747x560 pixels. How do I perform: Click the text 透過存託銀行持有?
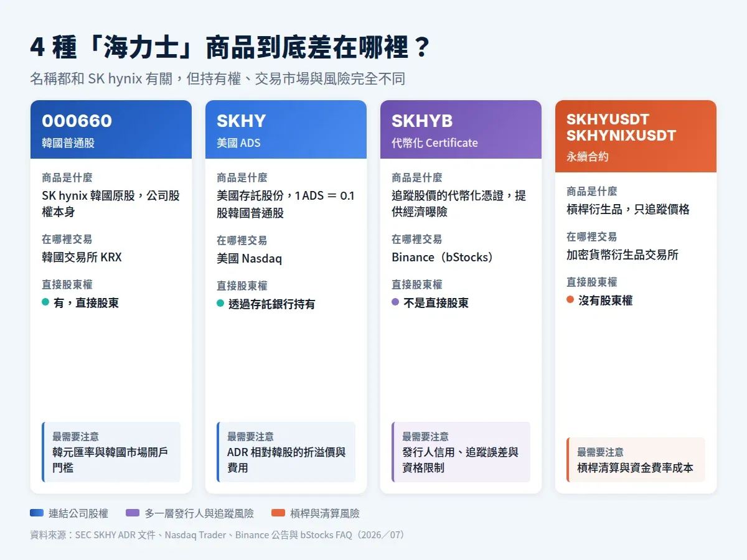tap(271, 304)
